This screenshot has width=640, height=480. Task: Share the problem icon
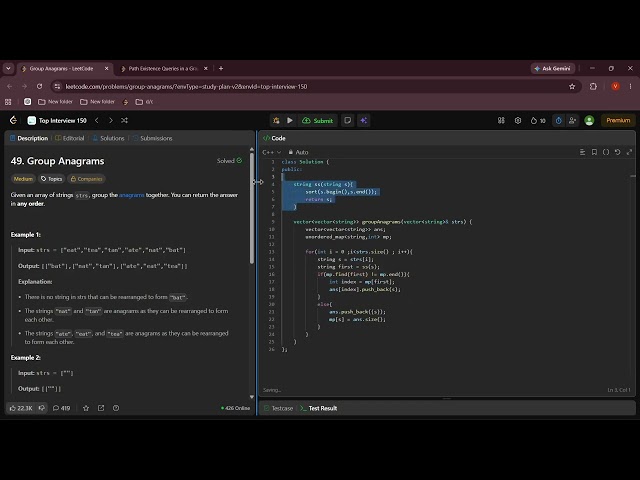101,408
